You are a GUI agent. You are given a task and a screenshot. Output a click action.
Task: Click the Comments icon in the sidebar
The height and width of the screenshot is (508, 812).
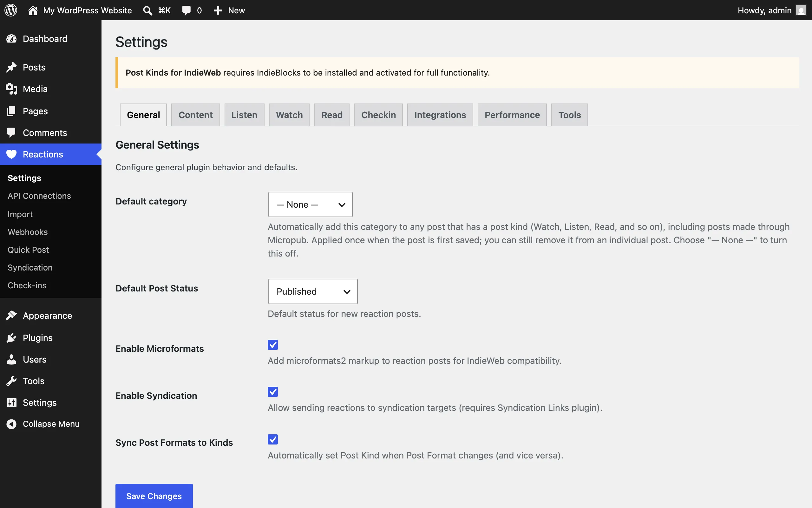11,132
